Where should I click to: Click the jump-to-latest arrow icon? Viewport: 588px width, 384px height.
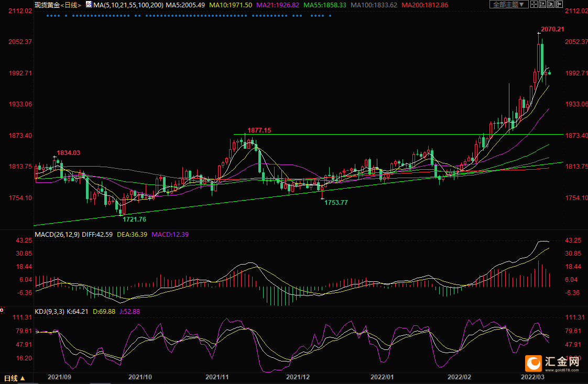pyautogui.click(x=559, y=4)
